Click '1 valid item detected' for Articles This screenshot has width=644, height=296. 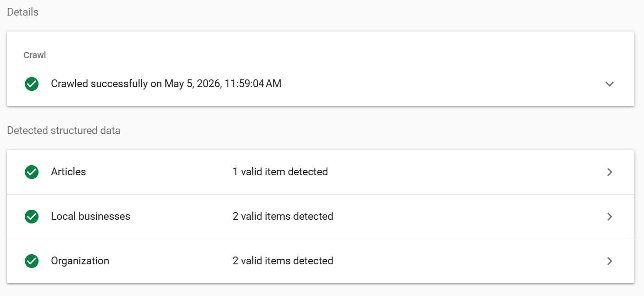click(280, 172)
